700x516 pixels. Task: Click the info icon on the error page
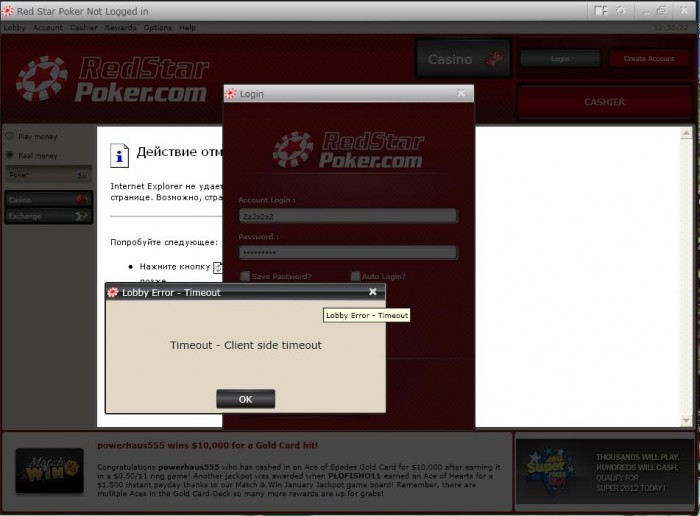coord(120,155)
